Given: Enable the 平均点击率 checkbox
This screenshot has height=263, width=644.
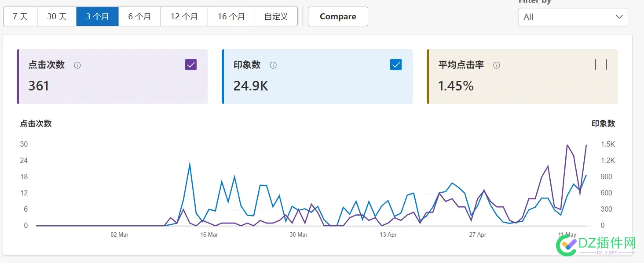Looking at the screenshot, I should (x=600, y=64).
